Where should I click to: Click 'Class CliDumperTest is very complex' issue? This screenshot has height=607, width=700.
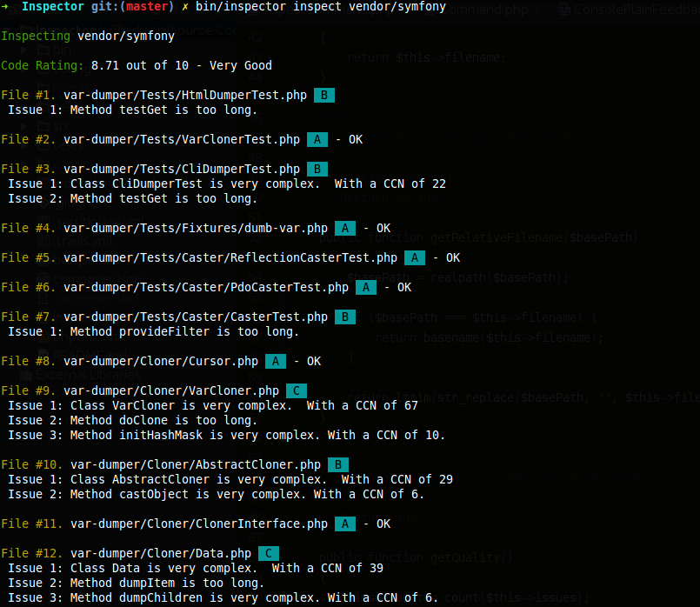coord(258,183)
